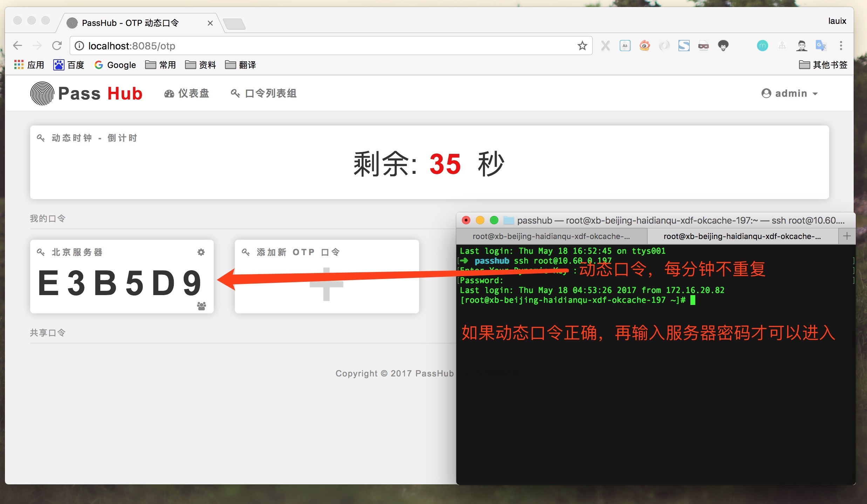The height and width of the screenshot is (504, 867).
Task: Reload the localhost OTP page
Action: point(57,46)
